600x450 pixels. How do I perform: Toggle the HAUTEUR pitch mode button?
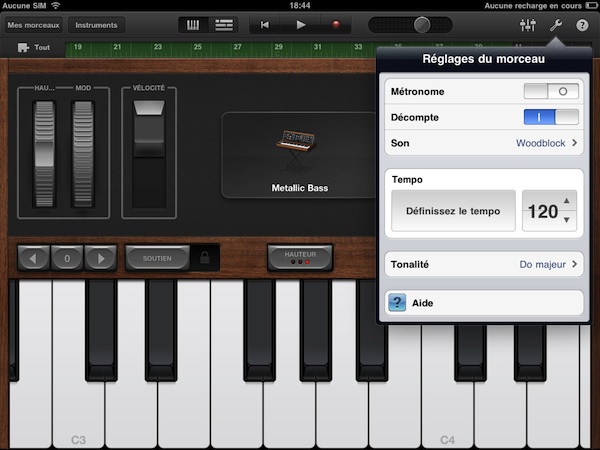300,258
